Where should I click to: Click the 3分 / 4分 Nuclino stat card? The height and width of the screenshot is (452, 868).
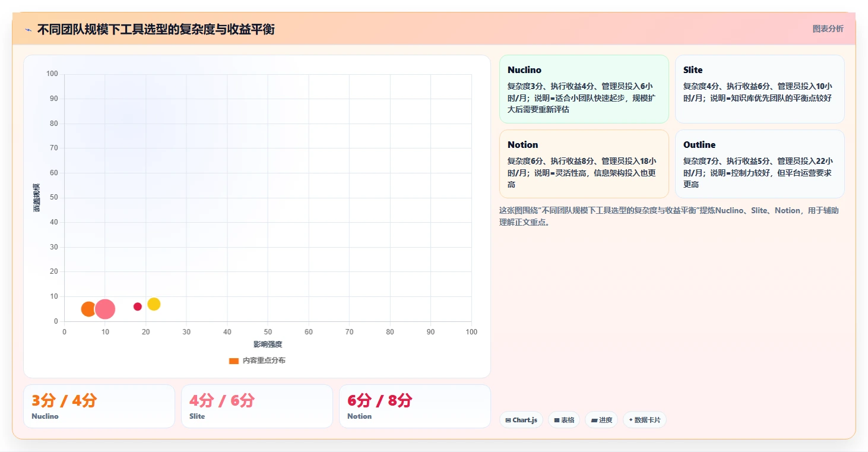[x=99, y=406]
